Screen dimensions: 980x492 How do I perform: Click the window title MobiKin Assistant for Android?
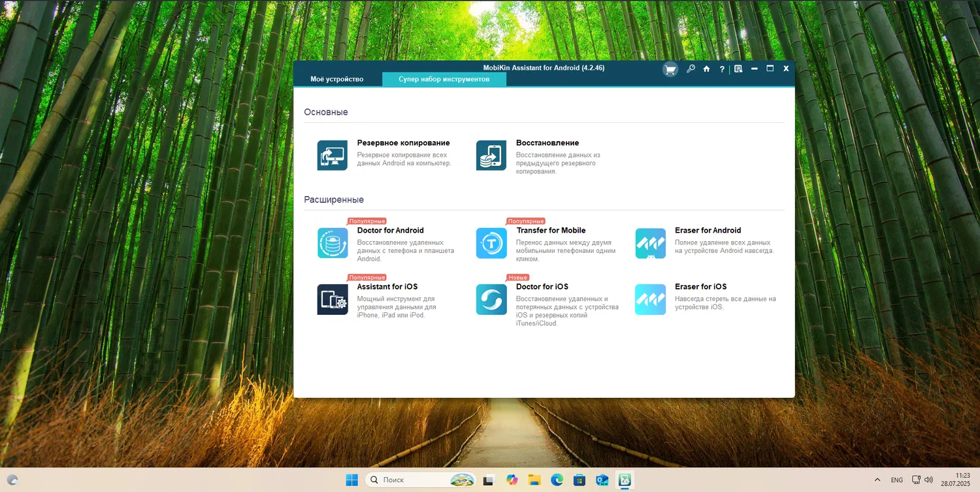point(544,67)
